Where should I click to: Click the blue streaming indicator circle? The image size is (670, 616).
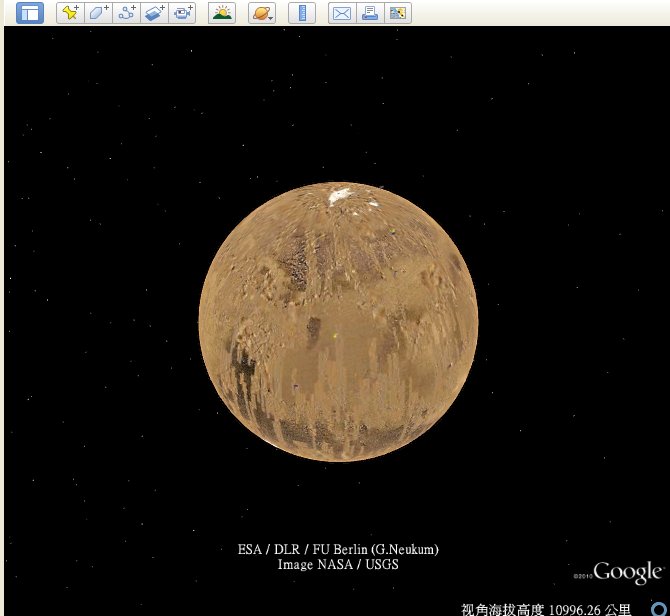tap(657, 608)
